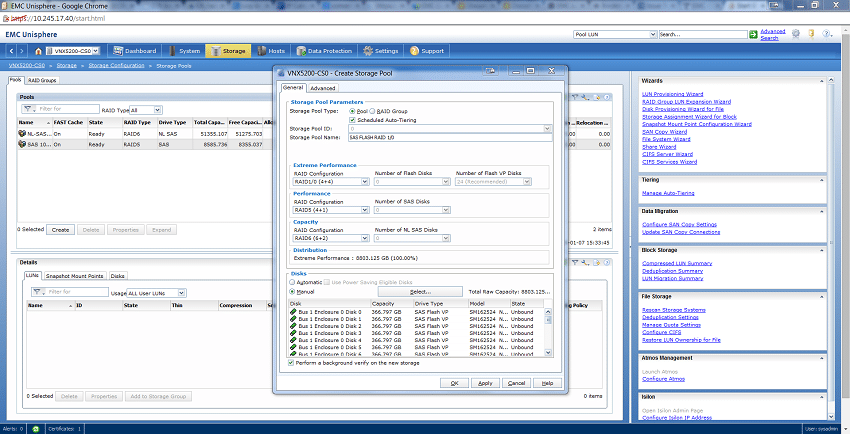Screen dimensions: 850x434
Task: Go forward with the right arrow icon
Action: coord(22,51)
